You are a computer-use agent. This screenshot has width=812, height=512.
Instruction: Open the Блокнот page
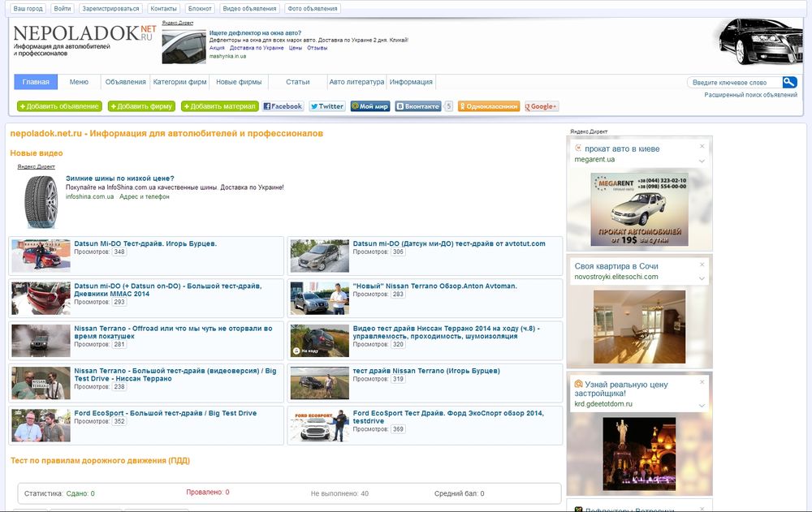pos(200,8)
